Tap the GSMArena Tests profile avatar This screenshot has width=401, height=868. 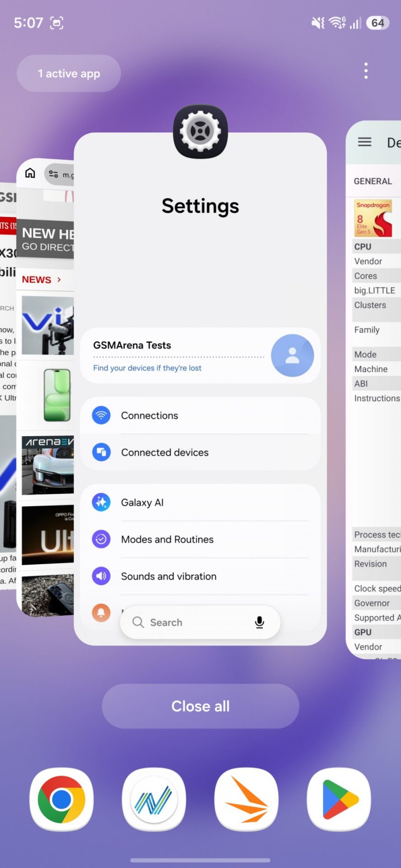292,355
